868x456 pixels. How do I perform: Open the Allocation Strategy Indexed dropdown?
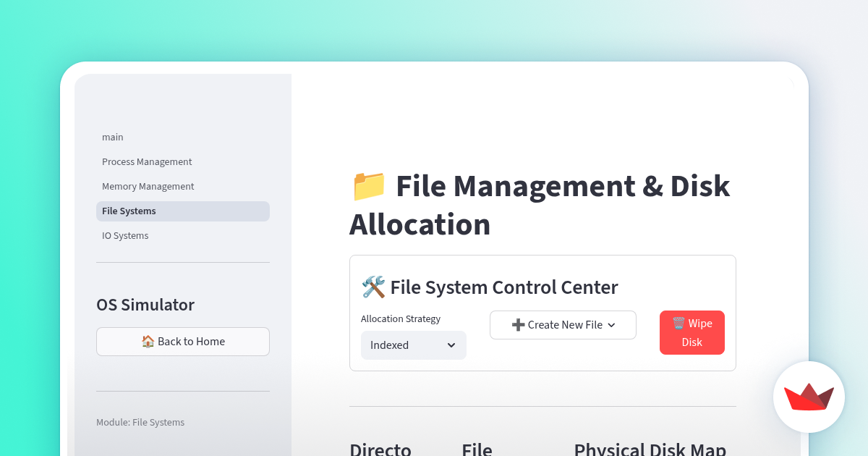[414, 345]
